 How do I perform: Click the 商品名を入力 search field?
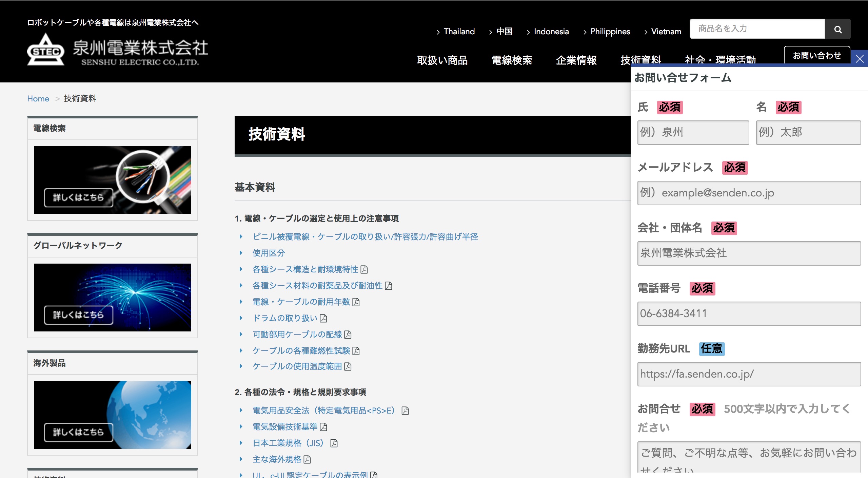tap(757, 29)
